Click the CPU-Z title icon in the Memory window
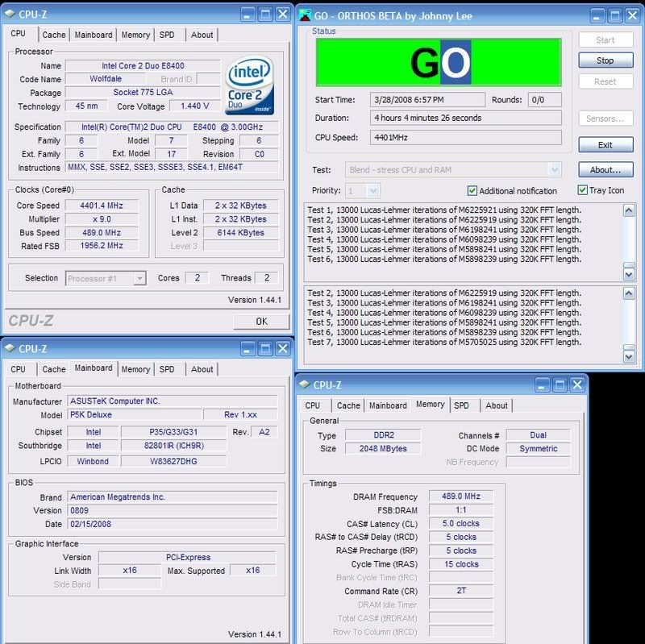Screen dimensions: 645x644 click(305, 384)
